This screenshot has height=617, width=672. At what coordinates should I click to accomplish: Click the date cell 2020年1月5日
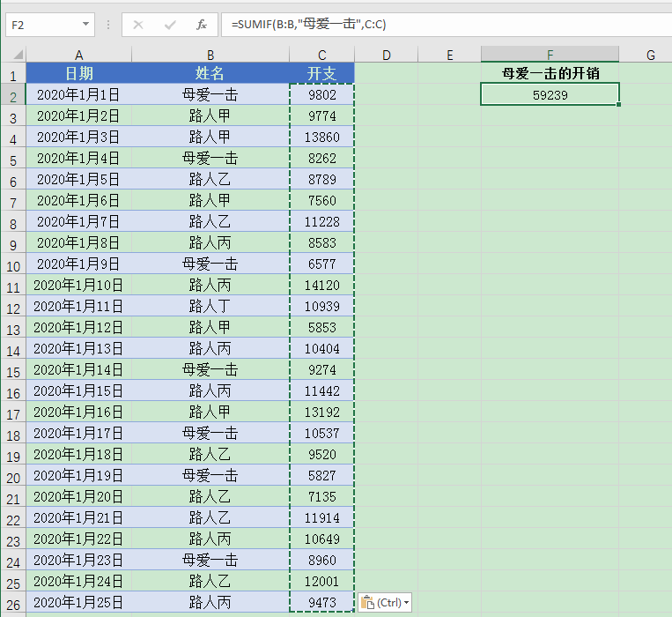click(x=79, y=179)
